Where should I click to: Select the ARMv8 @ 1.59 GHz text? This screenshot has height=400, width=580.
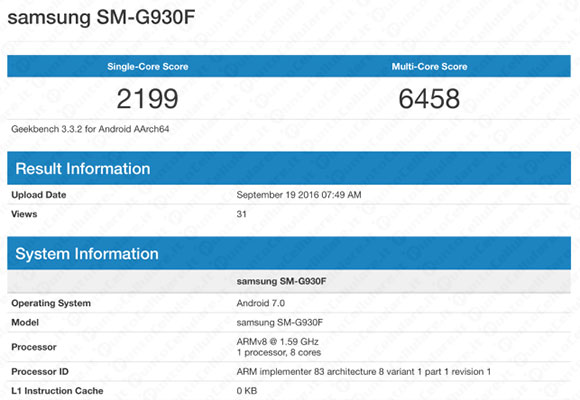277,342
